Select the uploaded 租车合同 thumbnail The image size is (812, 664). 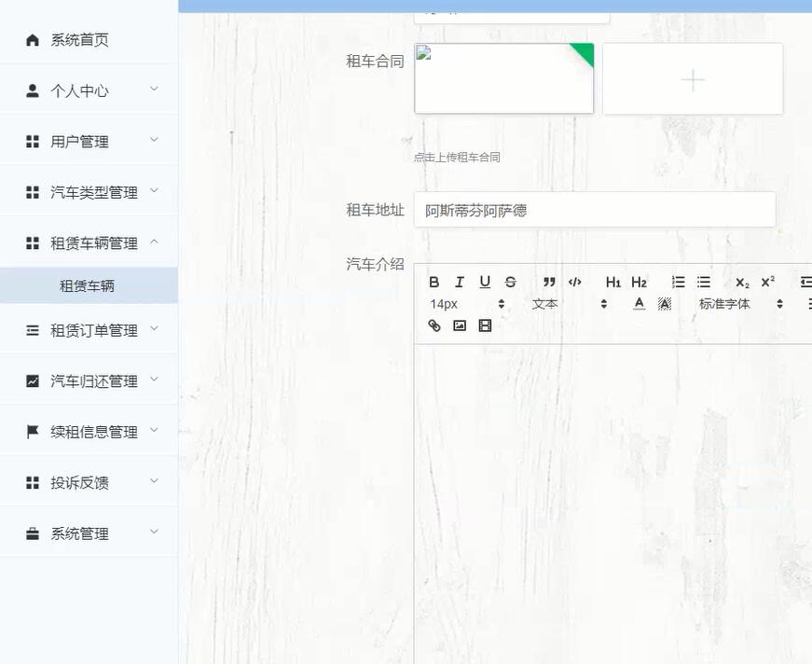click(503, 78)
